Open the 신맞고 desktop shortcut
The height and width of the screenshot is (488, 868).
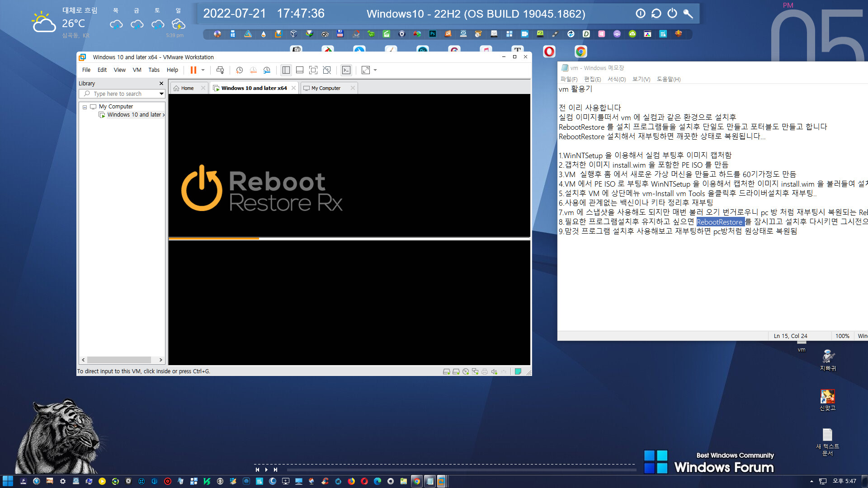point(828,400)
